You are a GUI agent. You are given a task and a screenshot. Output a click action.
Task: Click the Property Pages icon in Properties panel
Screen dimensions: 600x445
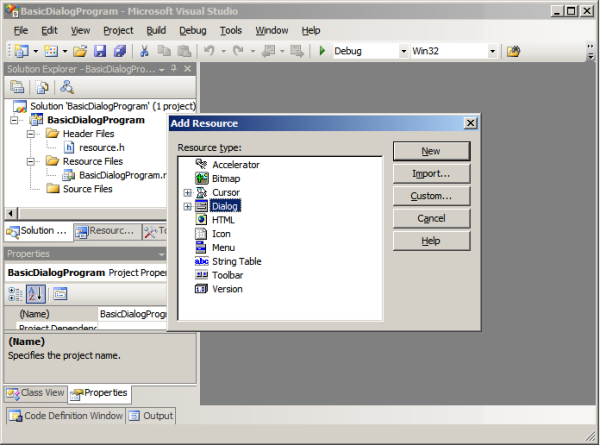coord(60,294)
